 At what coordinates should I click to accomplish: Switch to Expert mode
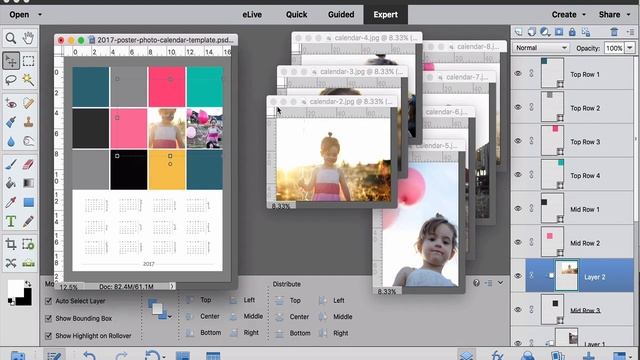[x=385, y=15]
